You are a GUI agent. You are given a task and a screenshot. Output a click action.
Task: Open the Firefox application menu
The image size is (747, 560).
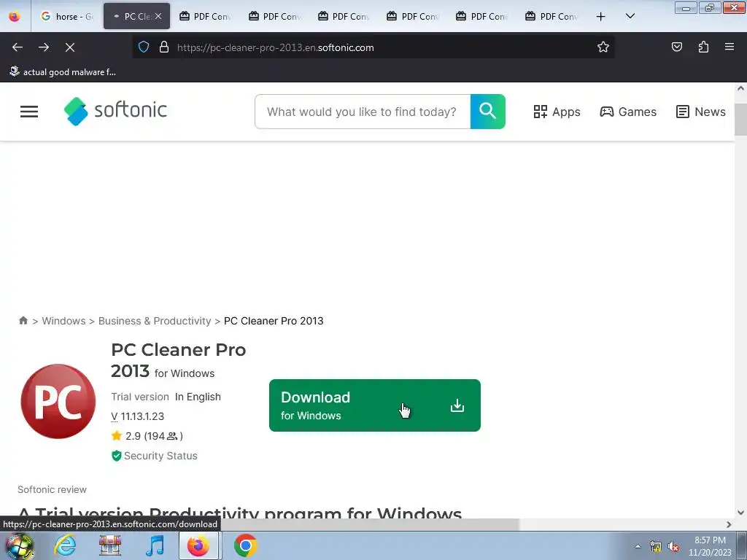[x=729, y=47]
